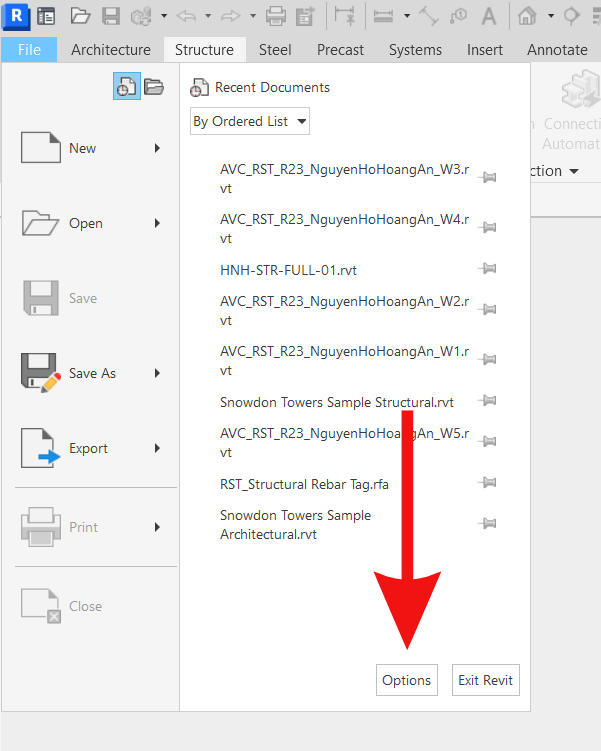Screen dimensions: 601x751
Task: Expand the Export submenu arrow
Action: [x=157, y=448]
